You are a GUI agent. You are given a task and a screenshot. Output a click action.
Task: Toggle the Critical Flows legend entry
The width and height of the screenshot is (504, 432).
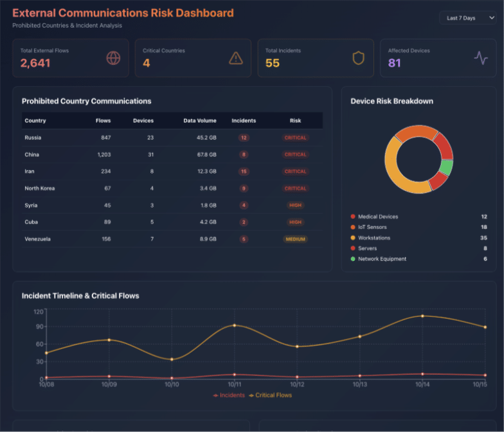(x=270, y=395)
